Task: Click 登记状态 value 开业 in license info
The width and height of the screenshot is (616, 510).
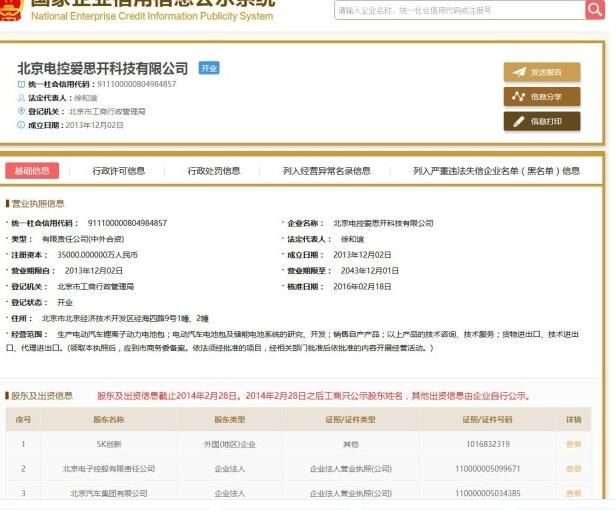Action: (65, 303)
